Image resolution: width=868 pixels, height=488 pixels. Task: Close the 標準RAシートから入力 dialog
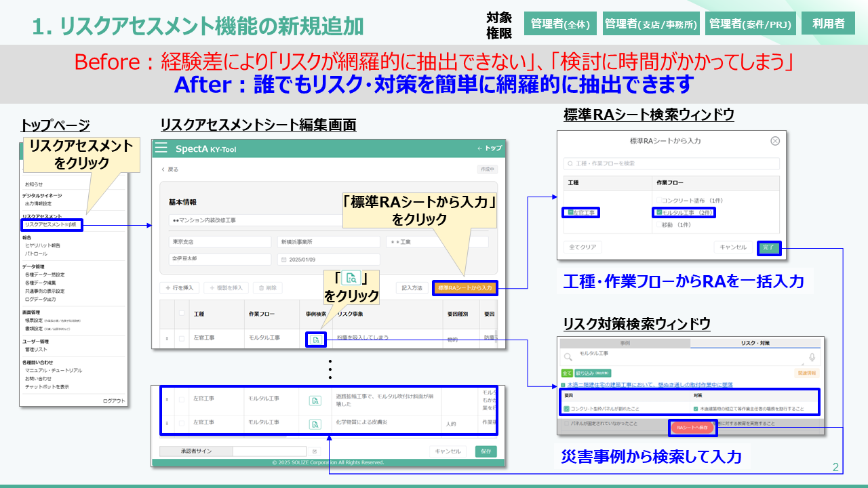(x=775, y=141)
